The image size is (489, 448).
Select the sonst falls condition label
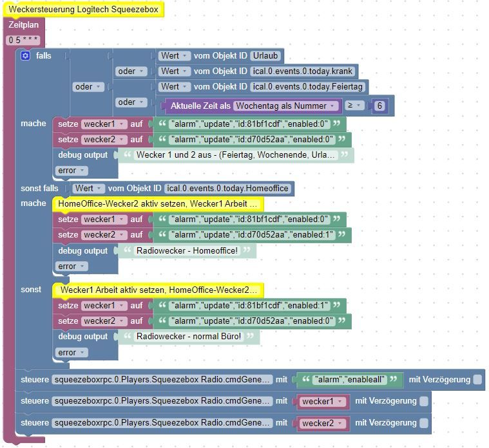coord(39,189)
